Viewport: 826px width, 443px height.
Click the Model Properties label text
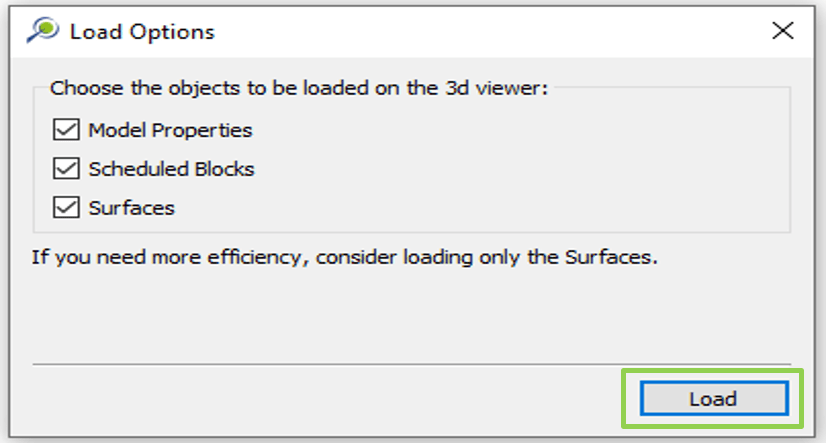170,130
